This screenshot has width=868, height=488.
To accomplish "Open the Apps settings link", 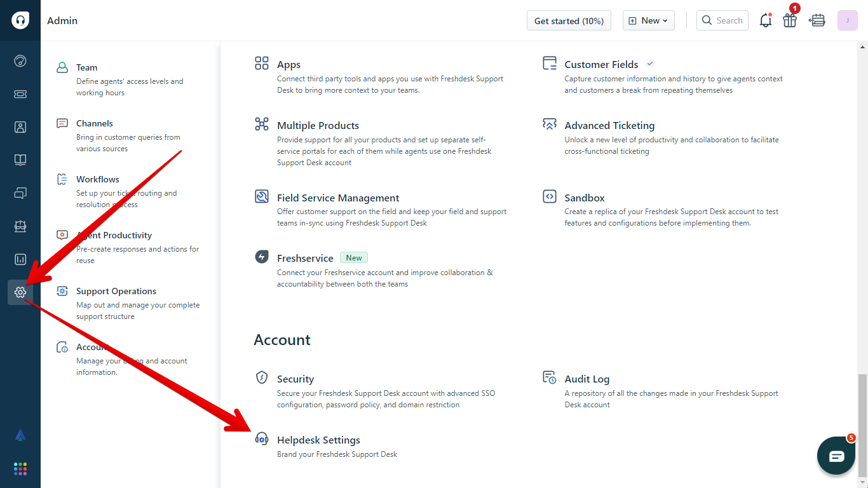I will (x=288, y=65).
